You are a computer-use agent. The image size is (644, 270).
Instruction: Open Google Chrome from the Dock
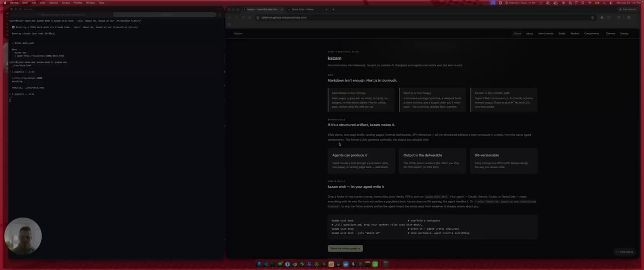295,264
